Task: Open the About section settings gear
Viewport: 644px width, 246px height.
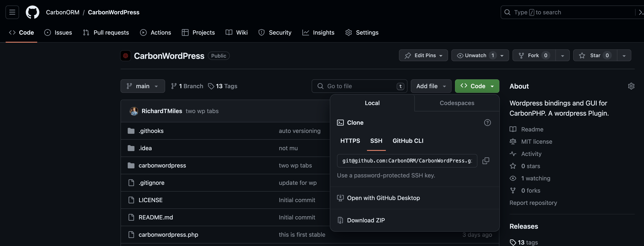Action: (632, 86)
